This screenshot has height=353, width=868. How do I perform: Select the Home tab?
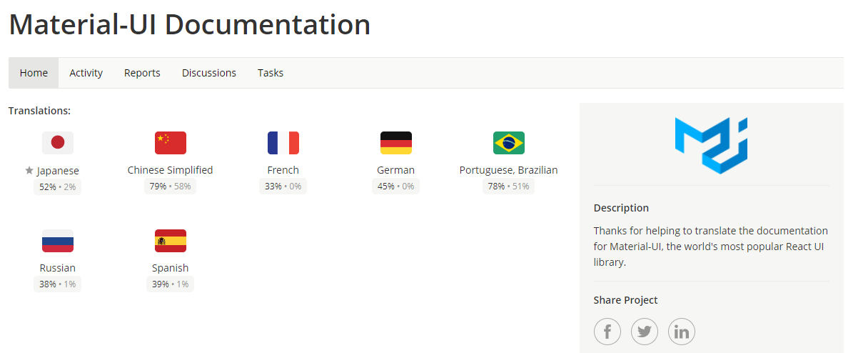pos(34,73)
